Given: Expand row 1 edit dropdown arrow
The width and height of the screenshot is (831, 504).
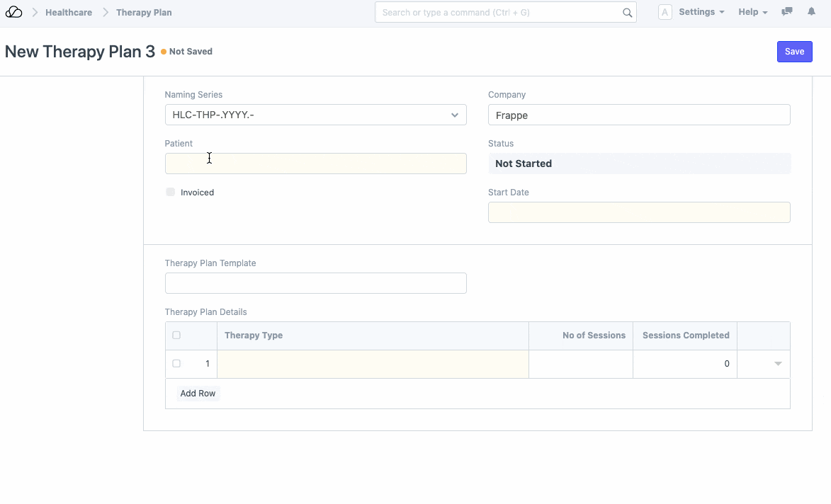Looking at the screenshot, I should click(x=777, y=364).
